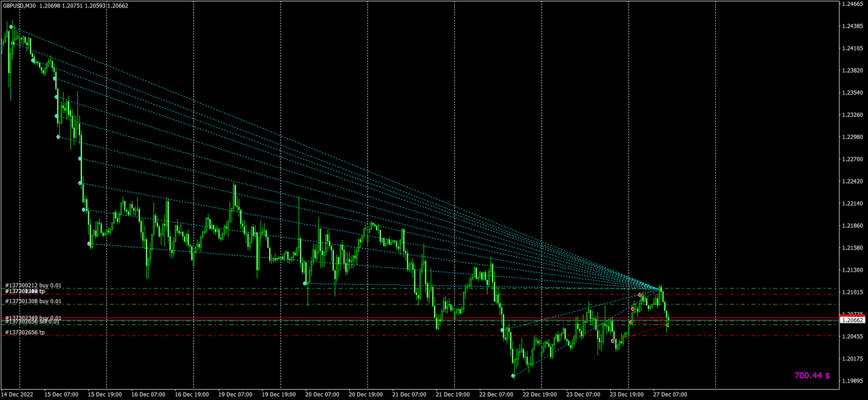The height and width of the screenshot is (400, 868).
Task: Click the 20 Dec 07:00 time axis label
Action: point(322,395)
